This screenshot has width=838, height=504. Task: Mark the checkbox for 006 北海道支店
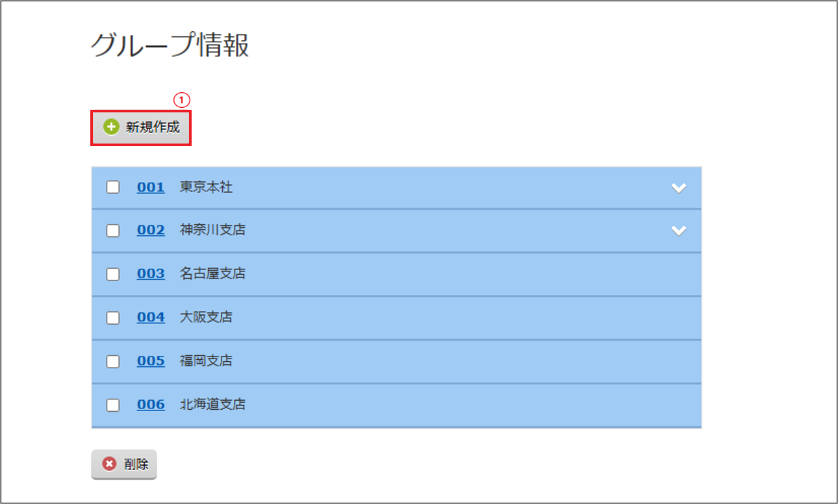click(113, 405)
